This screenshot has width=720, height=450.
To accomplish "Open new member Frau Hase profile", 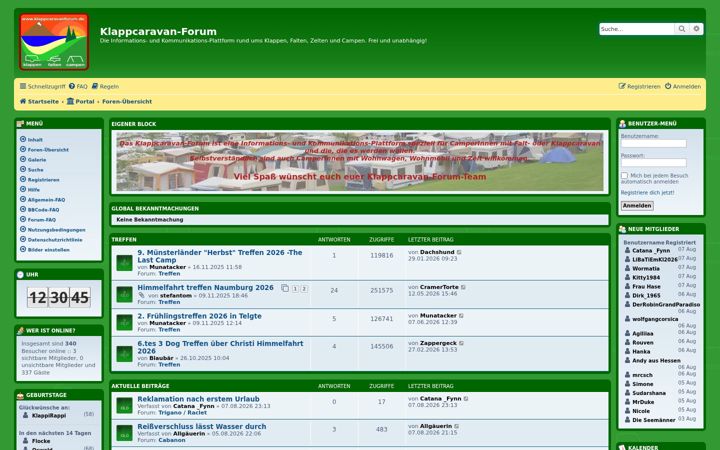I will [x=645, y=287].
